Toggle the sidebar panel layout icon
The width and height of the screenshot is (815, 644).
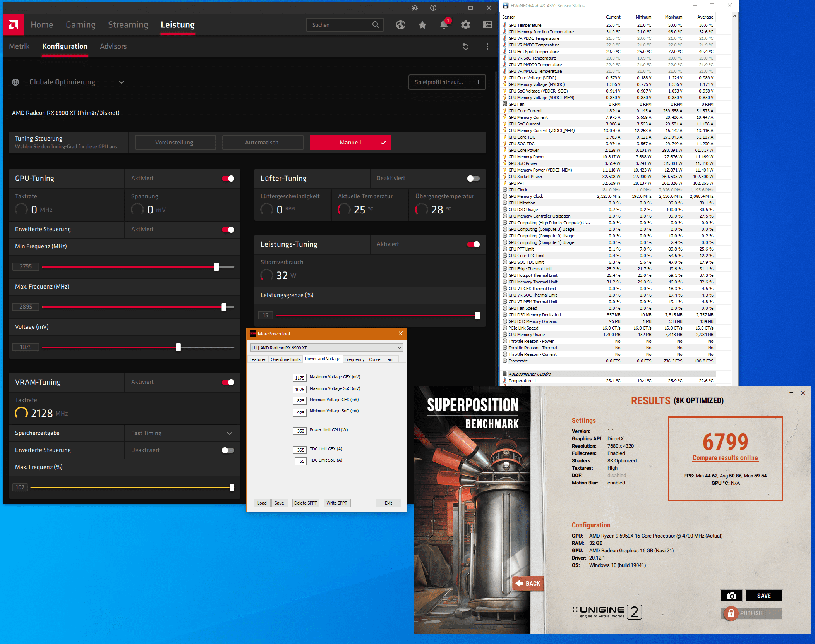point(487,25)
